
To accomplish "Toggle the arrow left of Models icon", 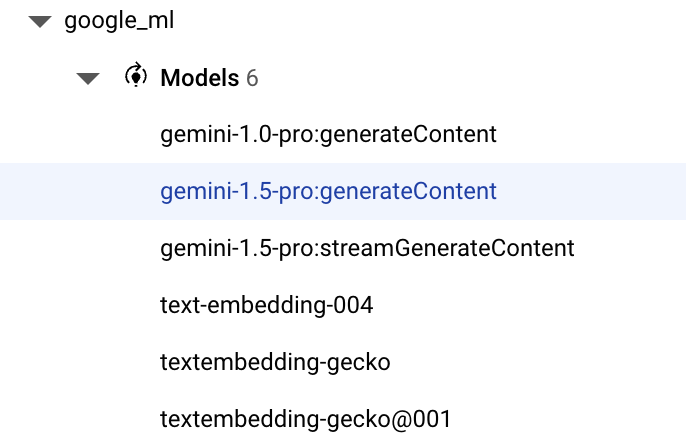I will click(88, 78).
